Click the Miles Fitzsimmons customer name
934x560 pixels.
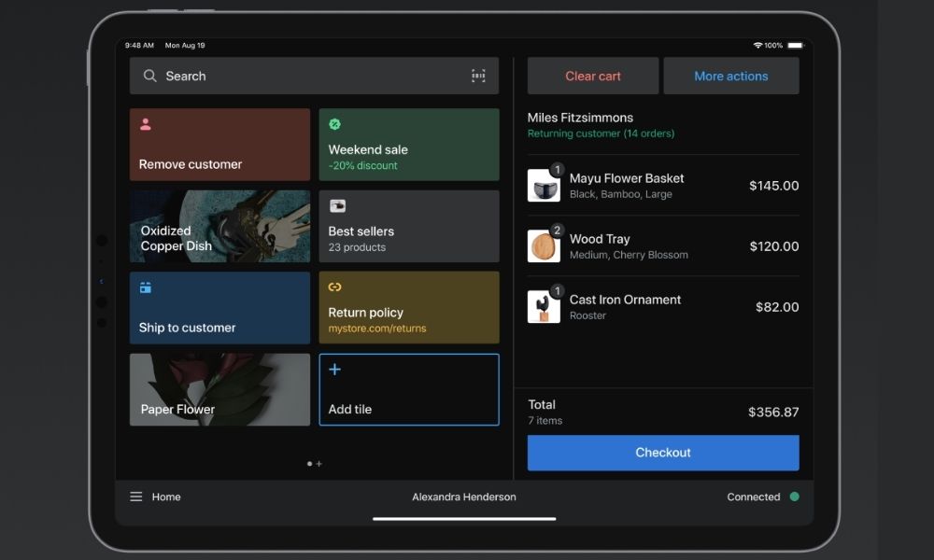[x=580, y=118]
